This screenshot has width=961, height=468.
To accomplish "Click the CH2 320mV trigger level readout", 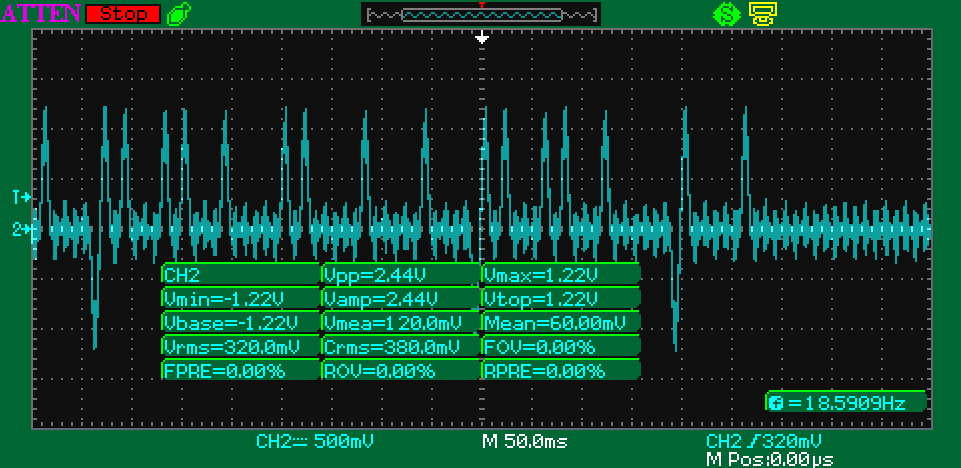I will [x=765, y=441].
